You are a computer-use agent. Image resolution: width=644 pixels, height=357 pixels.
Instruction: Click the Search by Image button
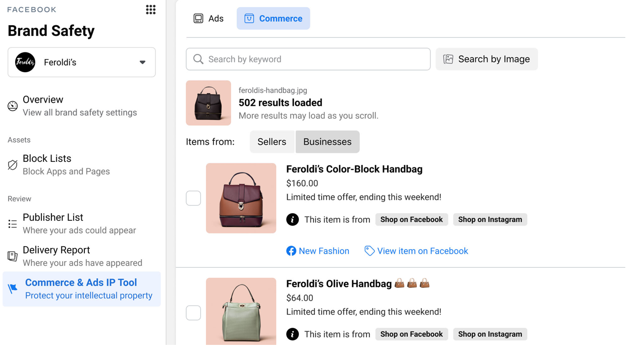486,59
